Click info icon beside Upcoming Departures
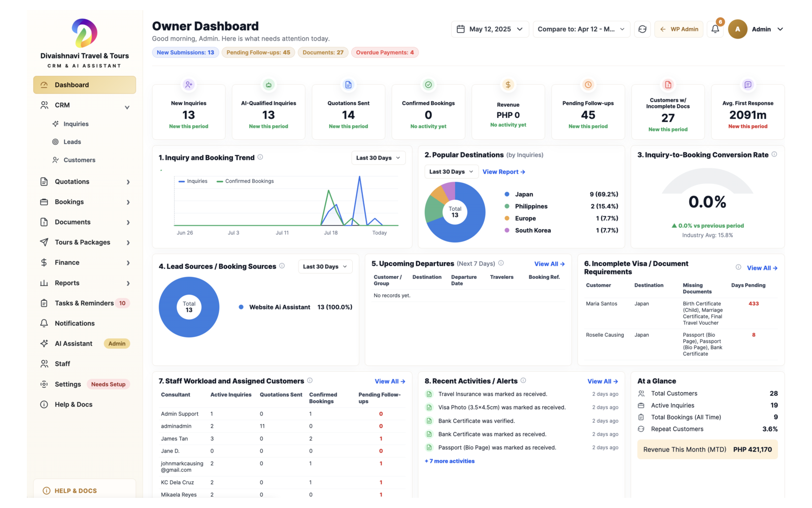This screenshot has height=508, width=812. coord(501,263)
